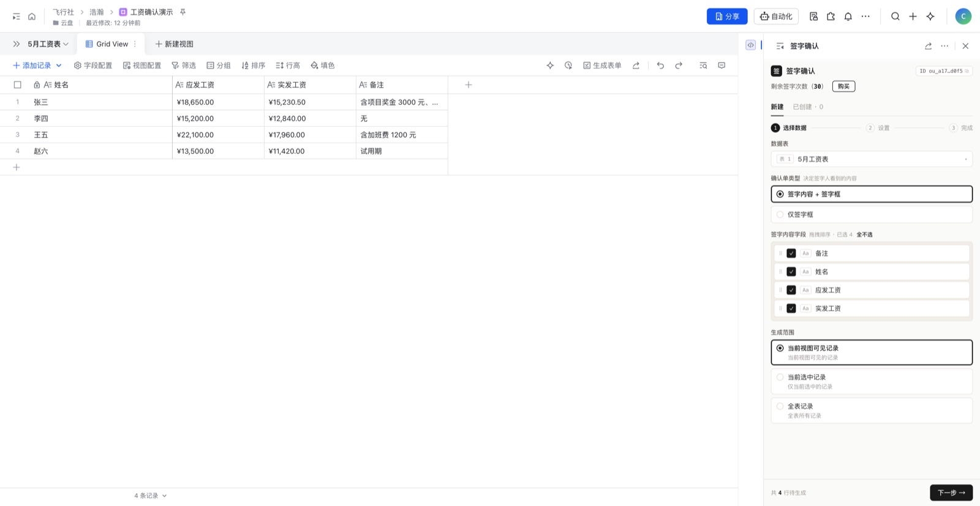Click the blue 分享 button

click(x=727, y=17)
